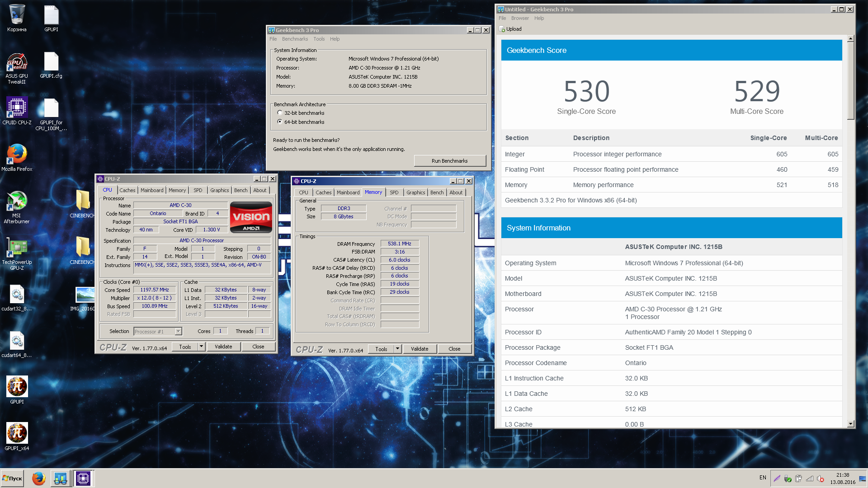This screenshot has height=488, width=868.
Task: Click Close in the right CPU-Z window
Action: pyautogui.click(x=454, y=349)
